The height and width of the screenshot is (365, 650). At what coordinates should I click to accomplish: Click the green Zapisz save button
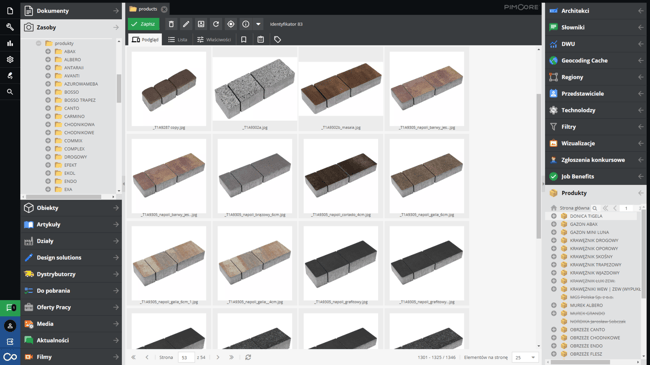pyautogui.click(x=143, y=24)
